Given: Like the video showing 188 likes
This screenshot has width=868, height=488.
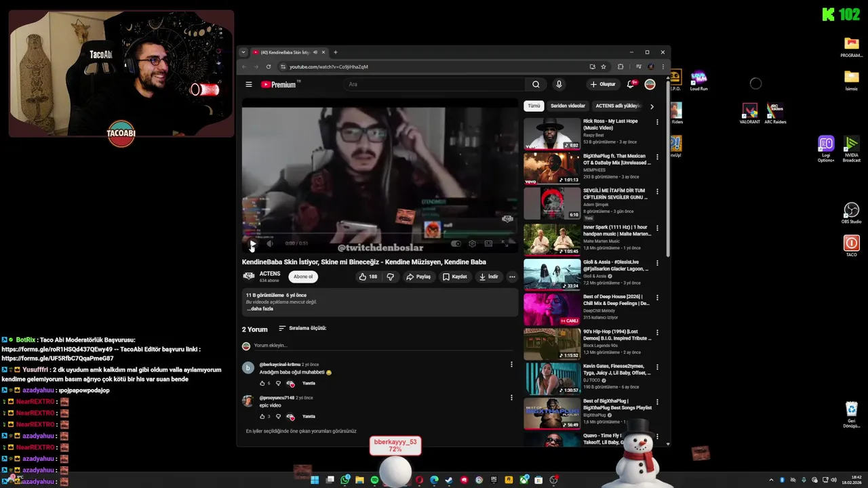Looking at the screenshot, I should point(368,277).
